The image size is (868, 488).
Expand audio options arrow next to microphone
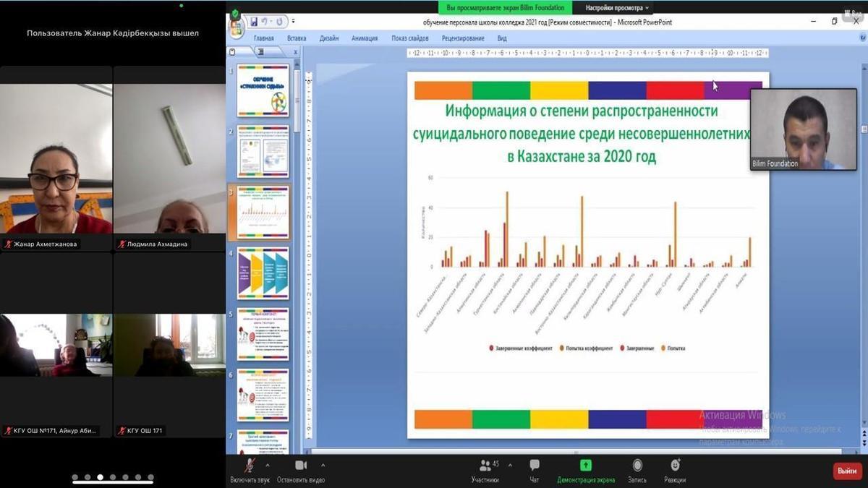coord(268,465)
